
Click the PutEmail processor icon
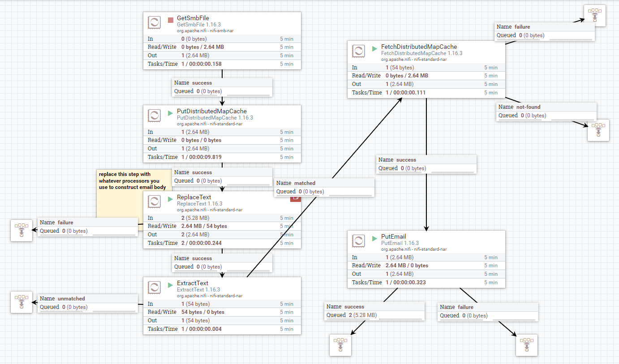tap(358, 240)
